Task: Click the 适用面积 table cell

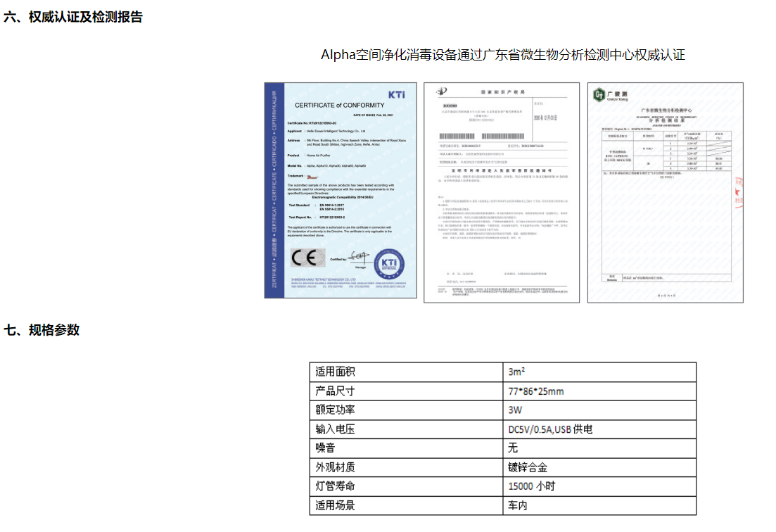Action: point(407,372)
